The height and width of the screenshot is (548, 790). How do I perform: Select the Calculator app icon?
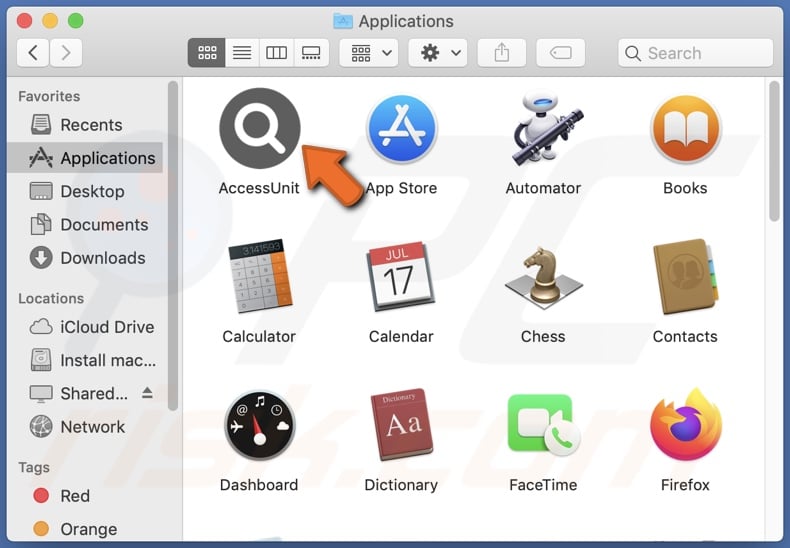[x=260, y=276]
